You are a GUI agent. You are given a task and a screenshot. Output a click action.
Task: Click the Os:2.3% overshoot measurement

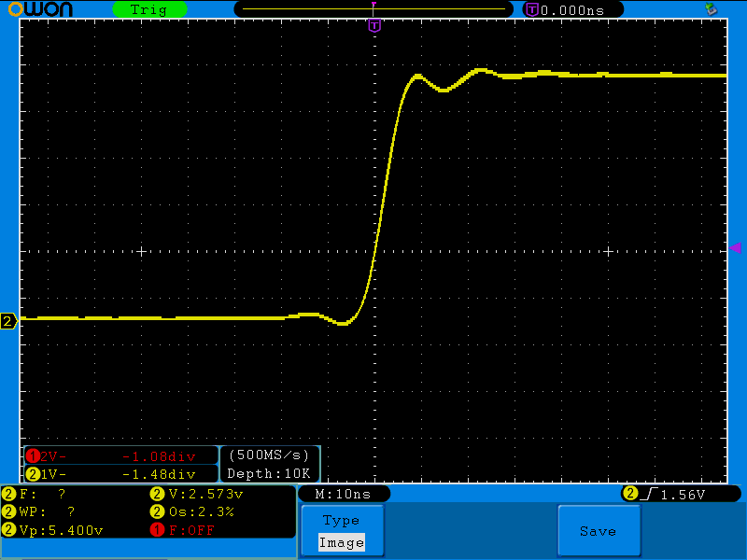(192, 511)
